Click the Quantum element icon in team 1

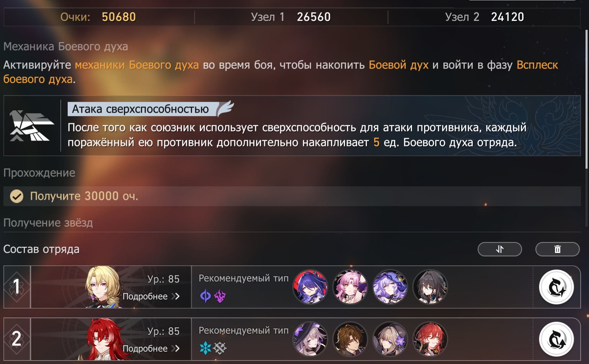click(x=205, y=296)
